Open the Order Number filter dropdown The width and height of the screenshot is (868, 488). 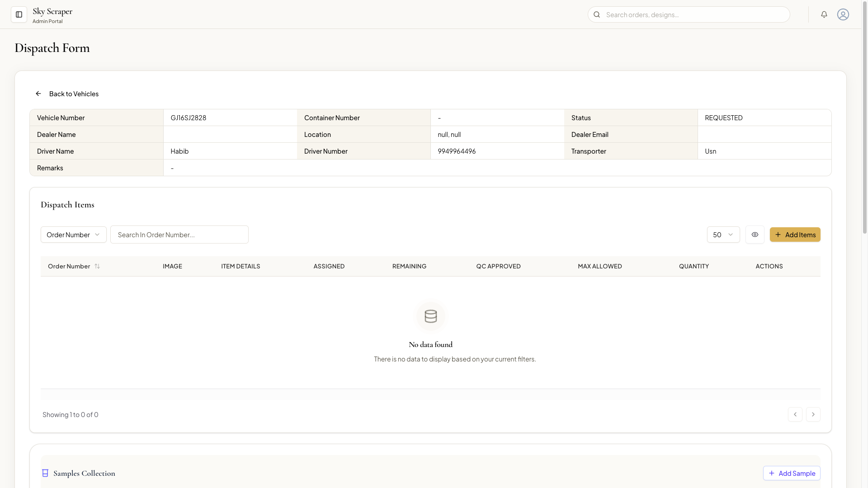pyautogui.click(x=74, y=235)
